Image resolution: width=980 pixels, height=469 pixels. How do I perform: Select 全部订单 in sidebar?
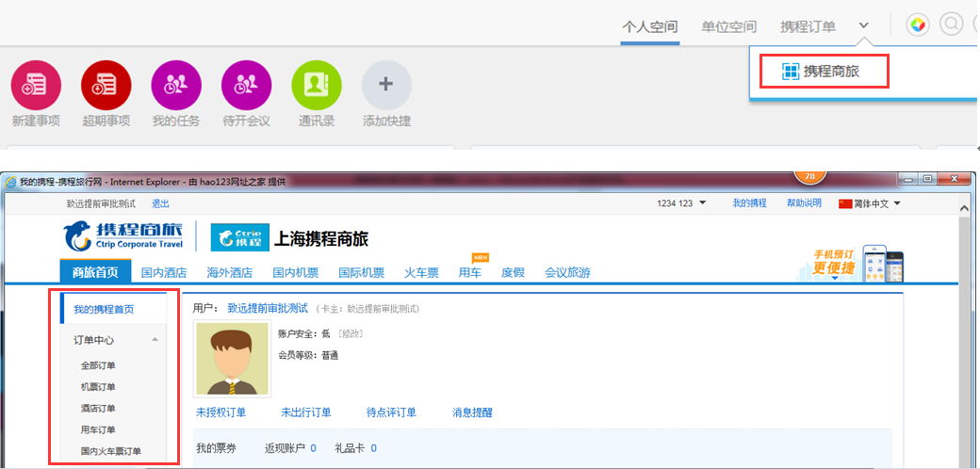pos(98,365)
